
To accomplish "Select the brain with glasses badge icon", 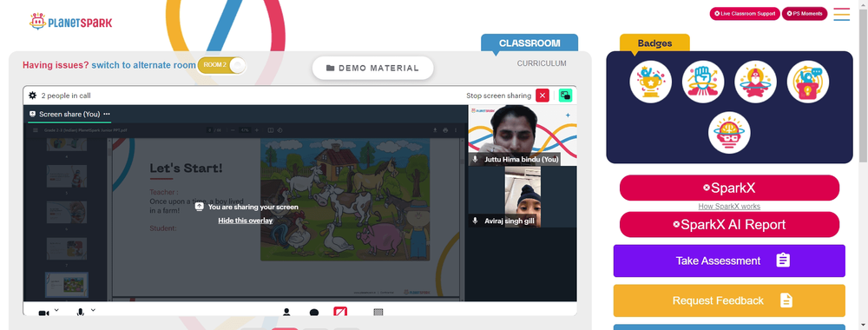I will 729,133.
